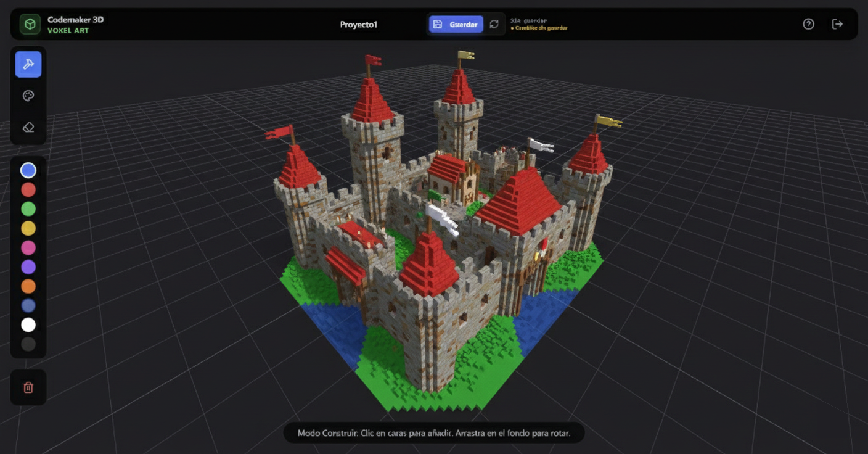Pick the white color swatch
The height and width of the screenshot is (454, 868).
[28, 324]
